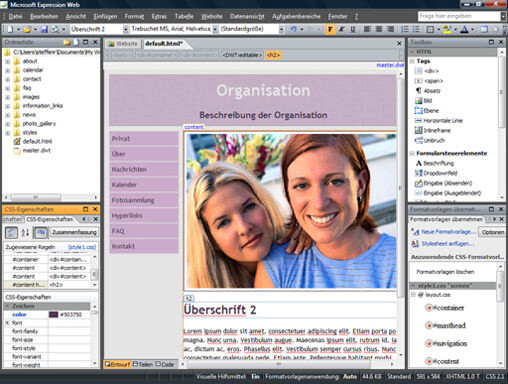Insert a span tag from Toolbox

tap(429, 81)
